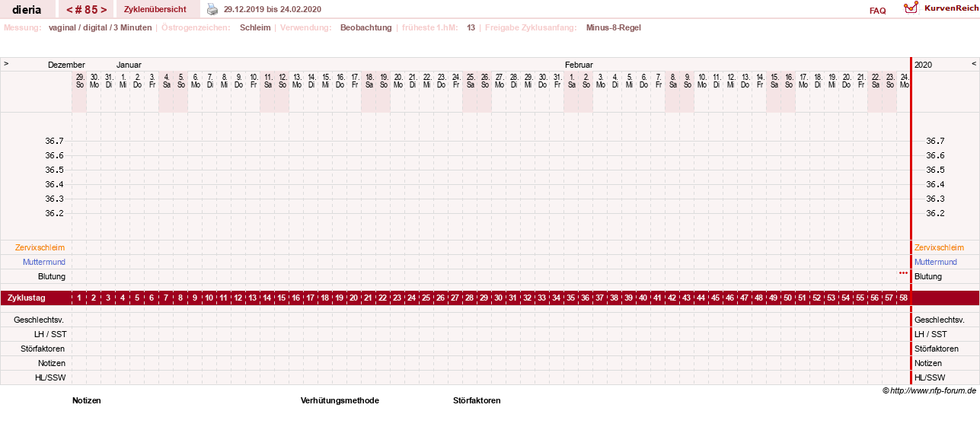Click the 'Dezember' month label
The image size is (980, 430).
tap(66, 65)
